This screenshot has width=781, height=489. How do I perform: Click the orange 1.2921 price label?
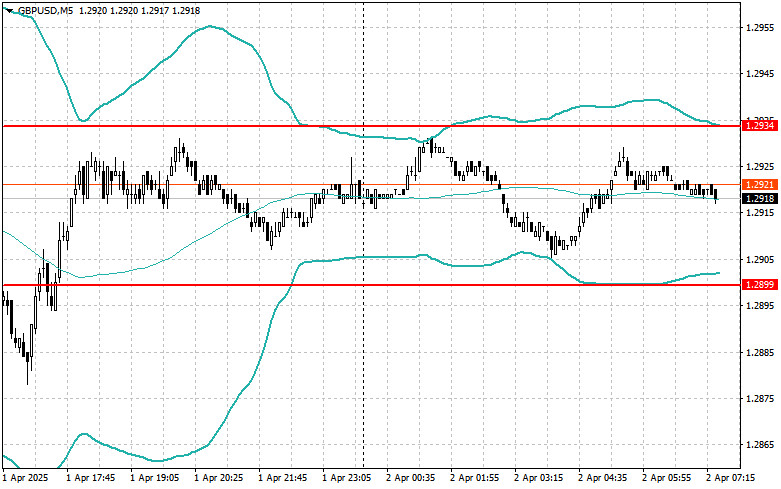[759, 185]
